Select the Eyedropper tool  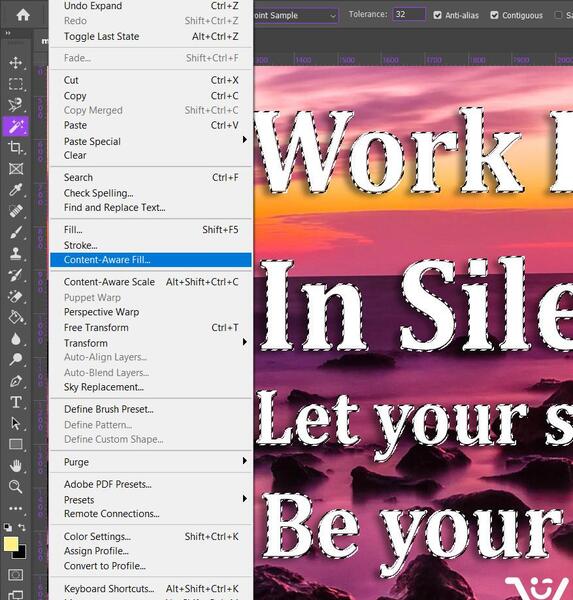[16, 190]
